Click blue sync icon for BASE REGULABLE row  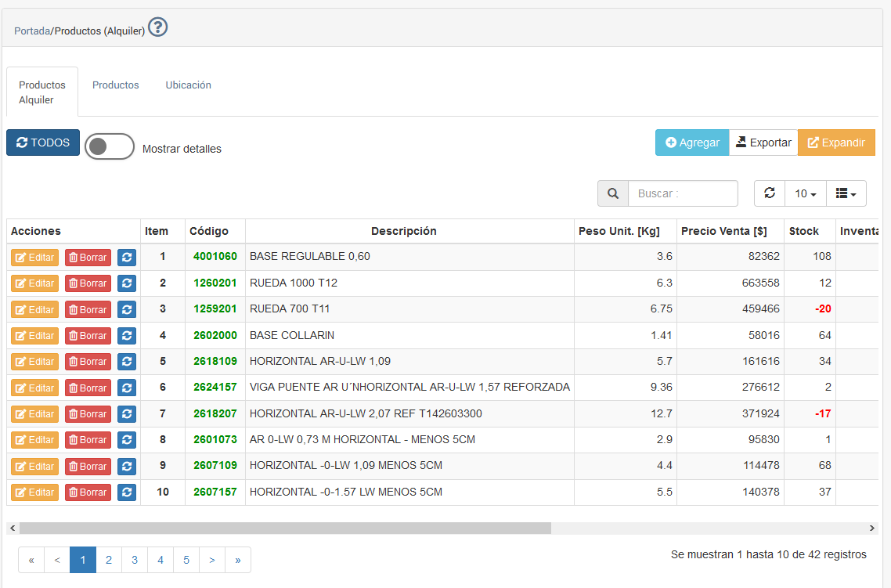point(127,257)
